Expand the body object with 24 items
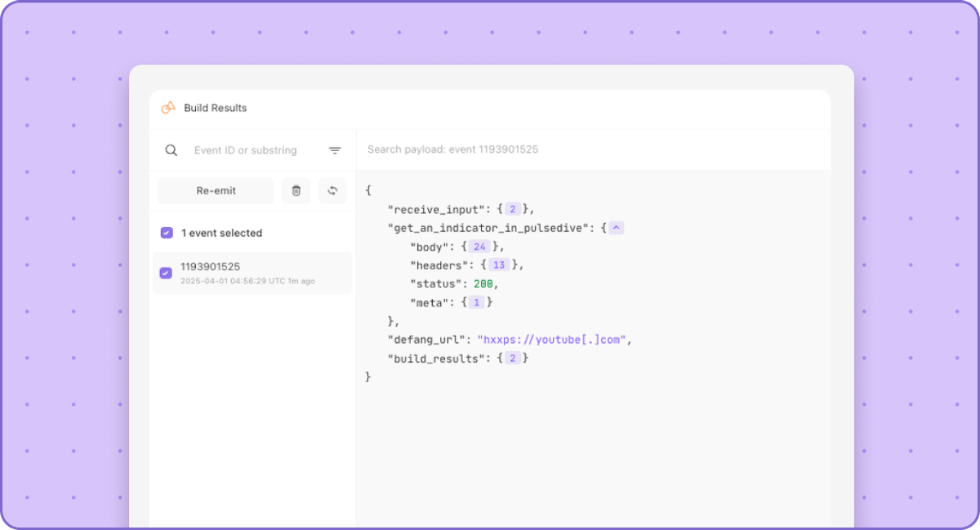The width and height of the screenshot is (980, 530). (x=479, y=247)
